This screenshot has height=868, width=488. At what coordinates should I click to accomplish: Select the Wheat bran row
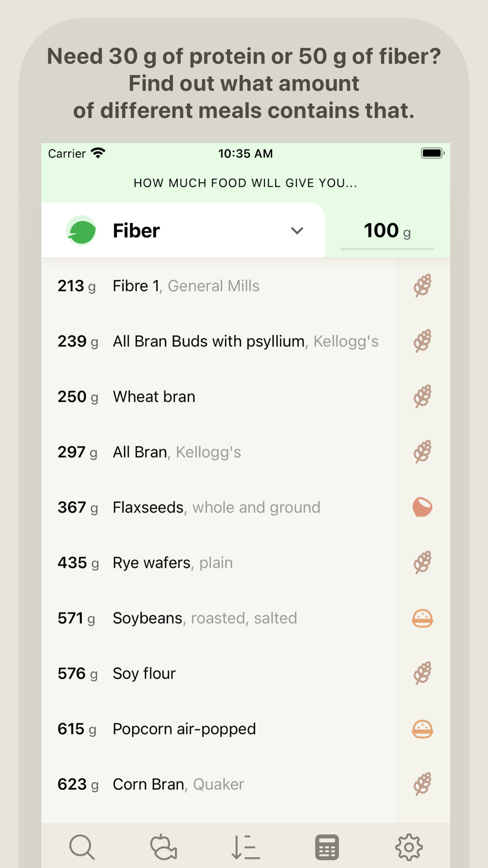(x=219, y=396)
